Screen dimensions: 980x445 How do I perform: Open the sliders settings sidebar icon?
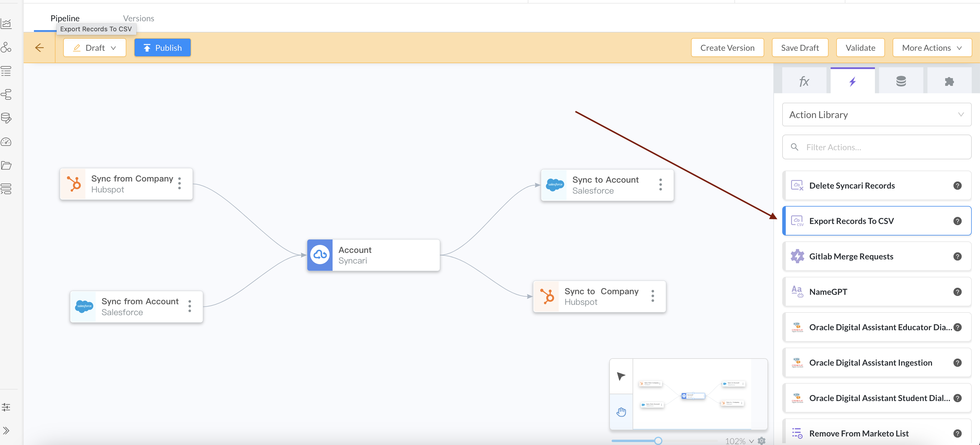click(x=6, y=407)
